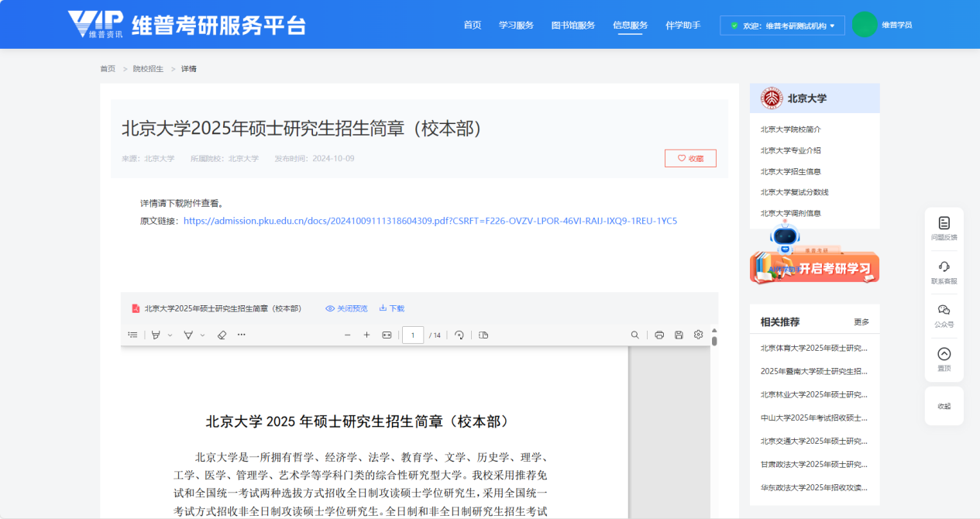The image size is (980, 519).
Task: Open the more tools ellipsis menu
Action: [241, 335]
